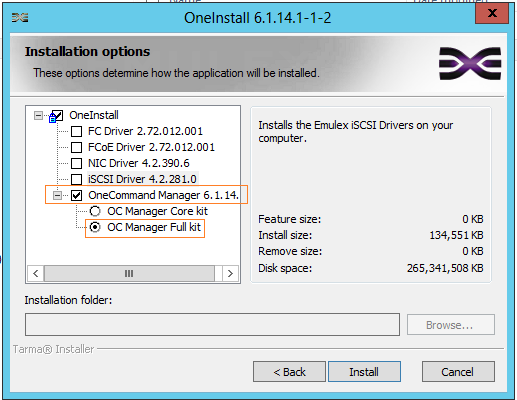Close the OneInstall window

click(x=492, y=13)
